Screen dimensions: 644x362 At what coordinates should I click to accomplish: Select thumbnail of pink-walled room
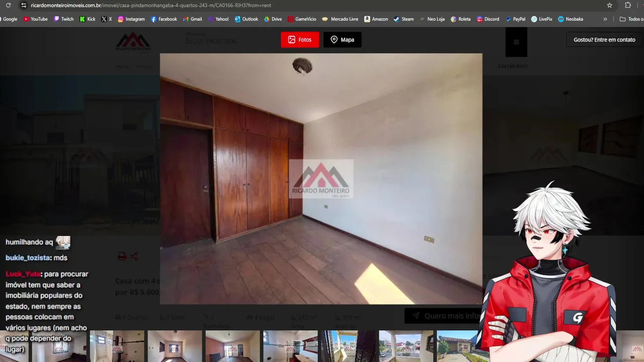point(232,346)
